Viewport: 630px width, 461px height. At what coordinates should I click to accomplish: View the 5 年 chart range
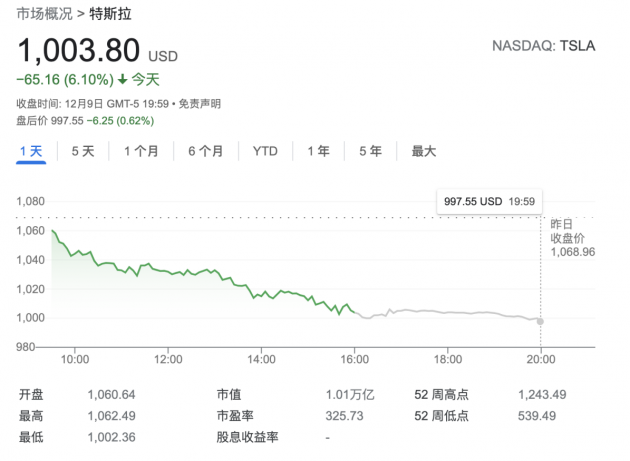[x=370, y=151]
